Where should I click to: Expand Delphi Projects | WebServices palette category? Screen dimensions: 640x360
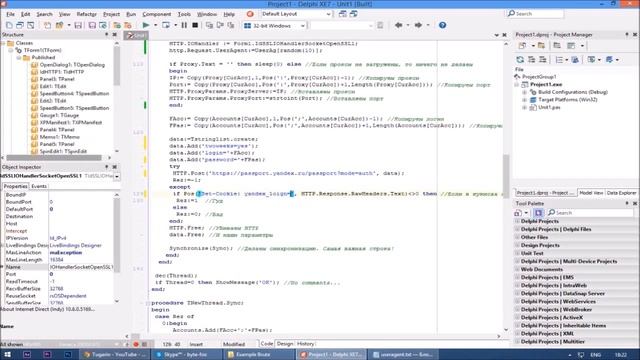(517, 302)
